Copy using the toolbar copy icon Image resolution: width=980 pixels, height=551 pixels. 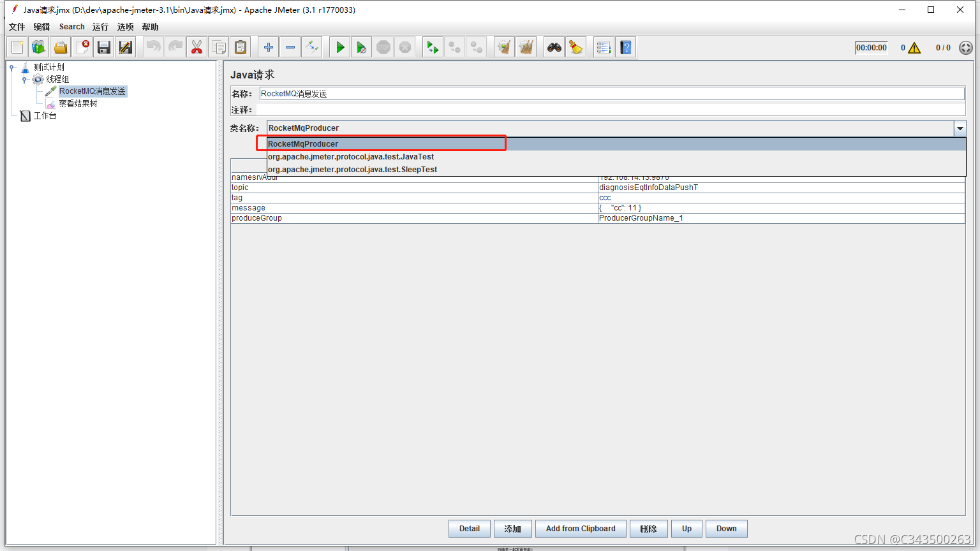coord(218,47)
